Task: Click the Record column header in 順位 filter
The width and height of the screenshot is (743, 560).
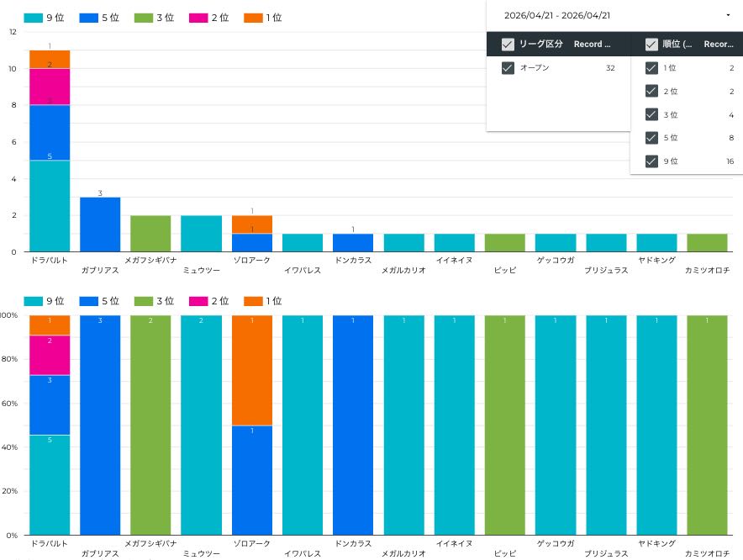Action: tap(717, 45)
